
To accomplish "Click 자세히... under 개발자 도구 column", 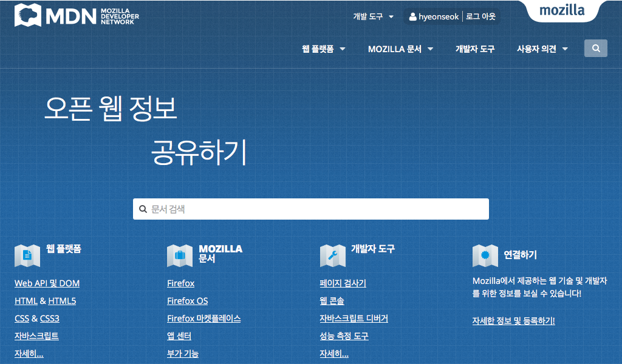I will pyautogui.click(x=334, y=353).
